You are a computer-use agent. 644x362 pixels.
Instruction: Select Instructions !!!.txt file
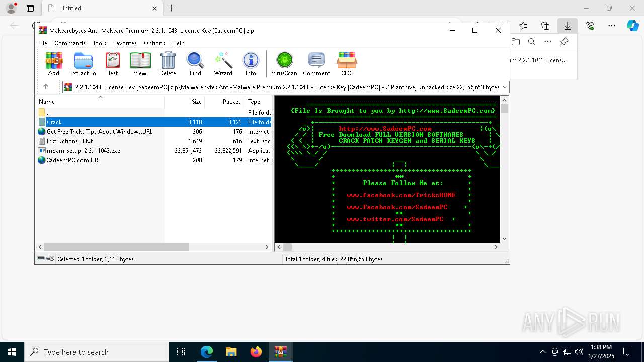[153, 141]
